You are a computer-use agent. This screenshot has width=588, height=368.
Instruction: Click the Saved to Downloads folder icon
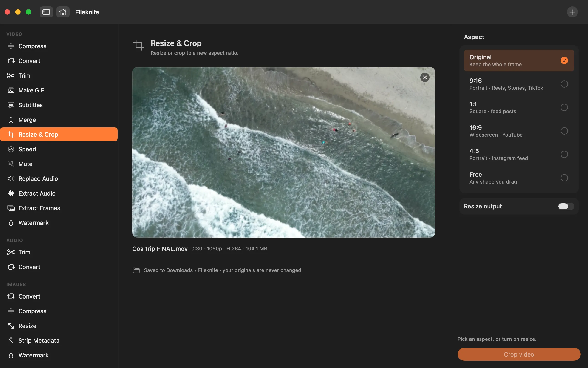(x=136, y=270)
